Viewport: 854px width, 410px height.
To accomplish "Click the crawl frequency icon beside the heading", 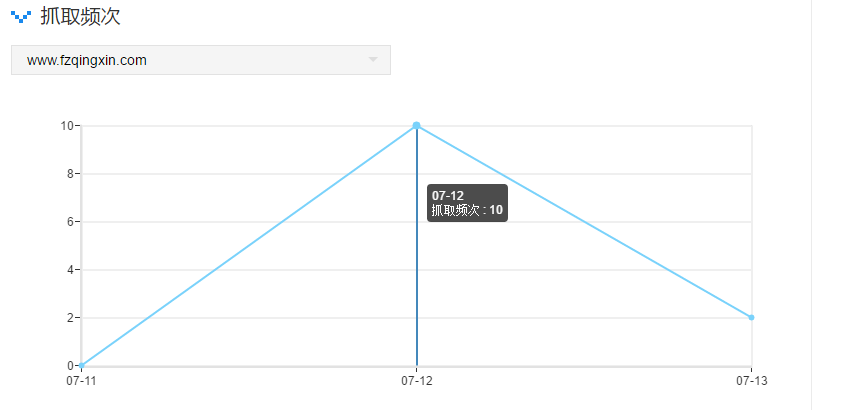I will [x=21, y=17].
